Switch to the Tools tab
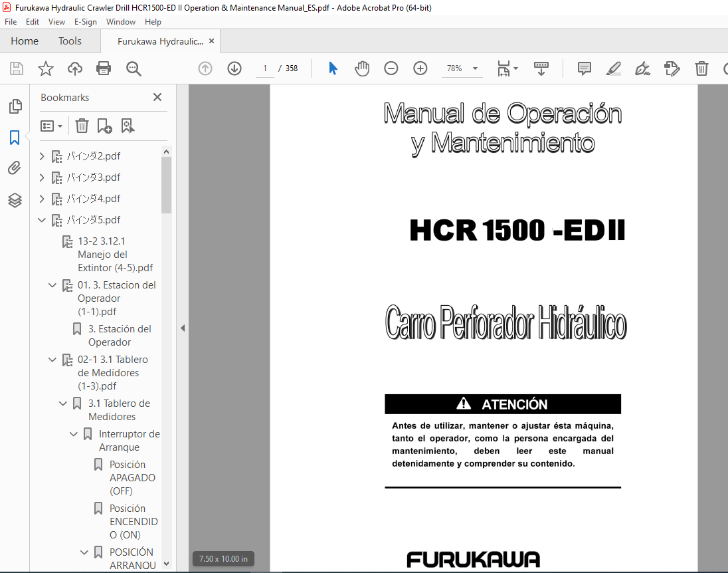This screenshot has width=728, height=573. coord(70,41)
